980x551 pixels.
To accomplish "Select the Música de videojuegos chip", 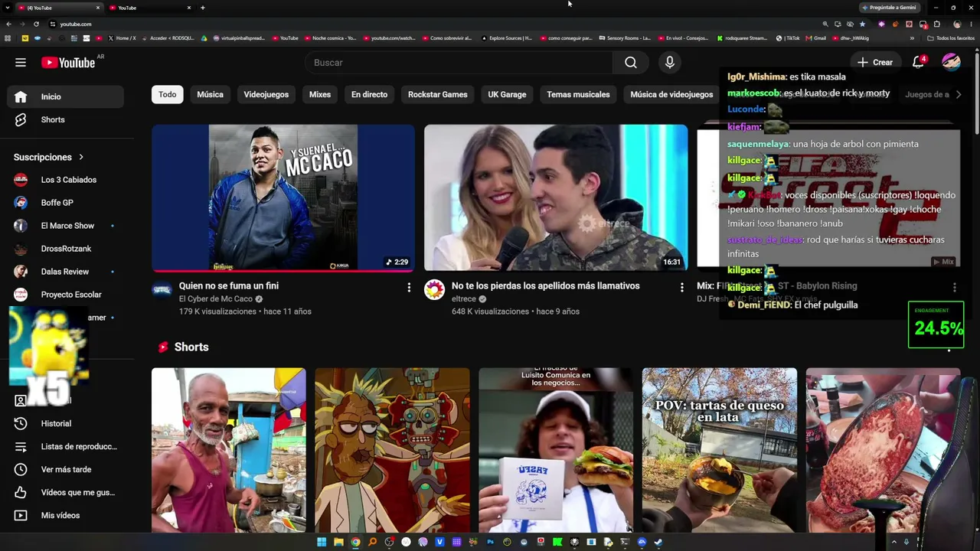I will coord(671,95).
